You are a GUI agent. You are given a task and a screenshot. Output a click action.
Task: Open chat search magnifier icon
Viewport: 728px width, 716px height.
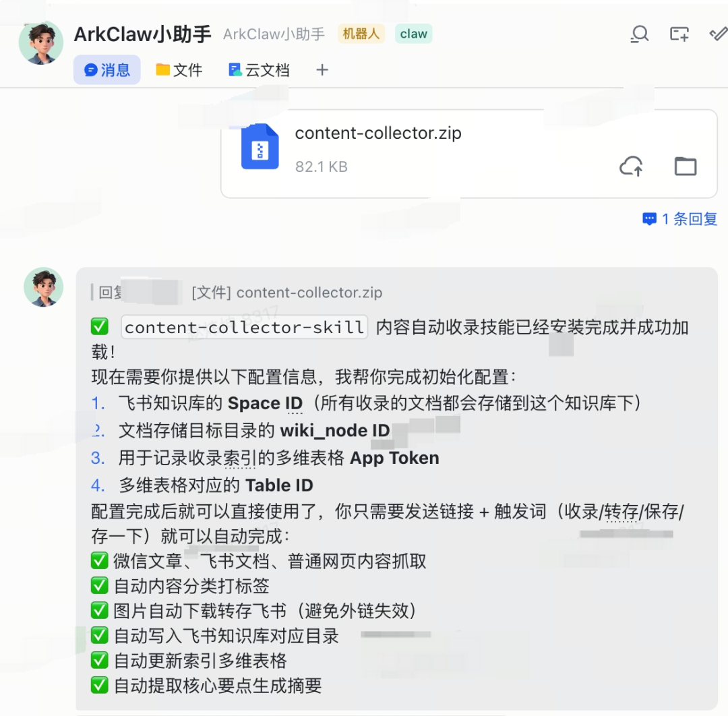[x=640, y=34]
